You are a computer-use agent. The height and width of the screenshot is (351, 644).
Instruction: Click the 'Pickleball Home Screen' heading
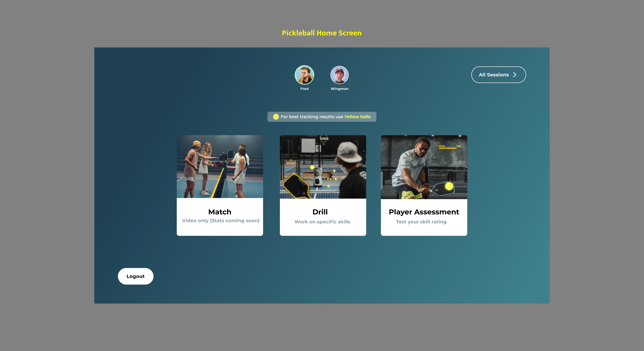(322, 33)
